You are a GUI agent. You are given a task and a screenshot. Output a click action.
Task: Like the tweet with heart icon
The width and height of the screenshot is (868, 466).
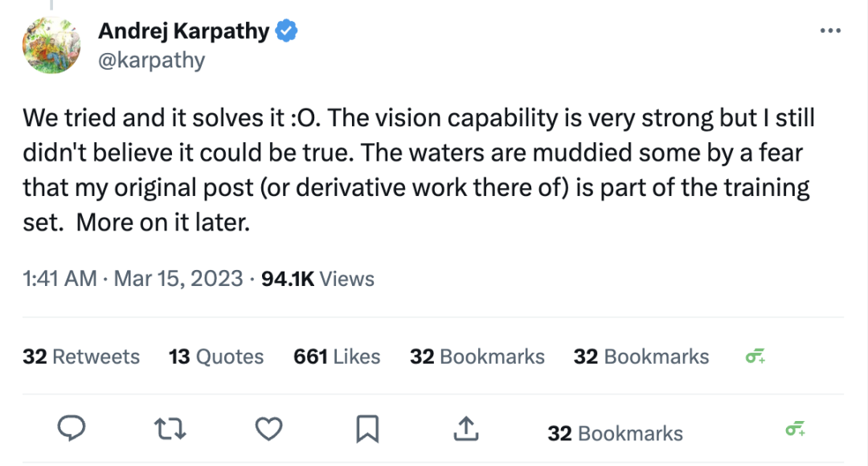point(268,430)
